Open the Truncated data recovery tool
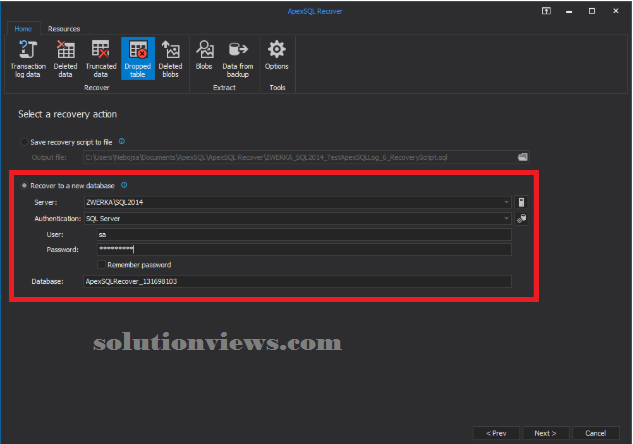Image resolution: width=633 pixels, height=444 pixels. [101, 59]
